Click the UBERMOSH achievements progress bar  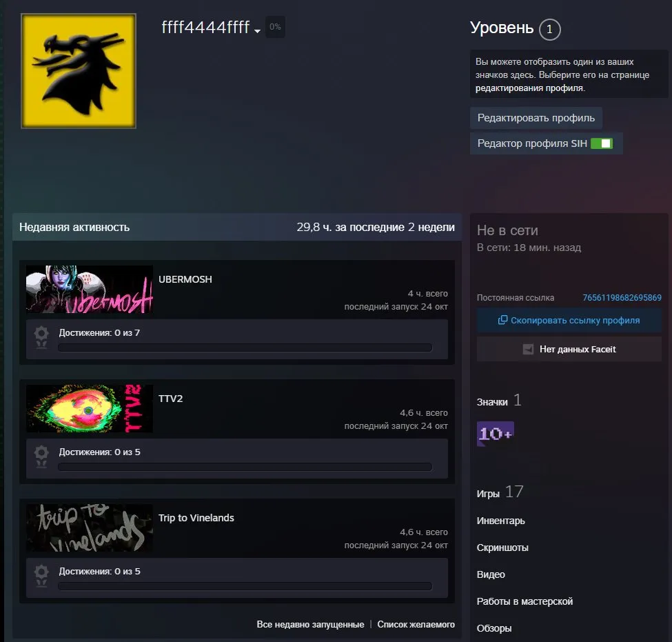245,348
